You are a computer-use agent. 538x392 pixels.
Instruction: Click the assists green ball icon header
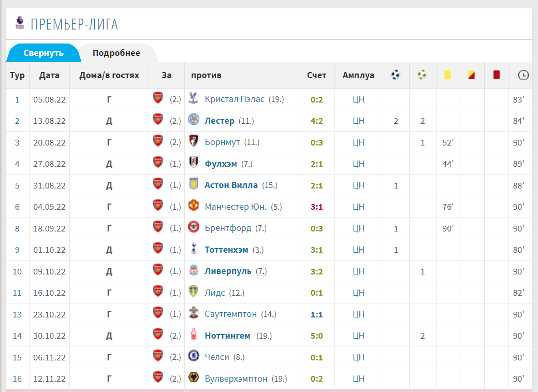point(422,75)
